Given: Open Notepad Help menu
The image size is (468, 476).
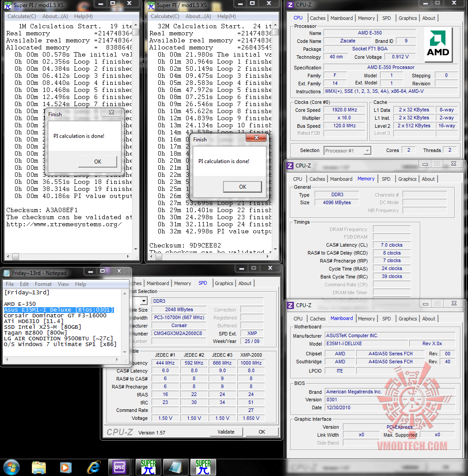Looking at the screenshot, I should pos(81,284).
